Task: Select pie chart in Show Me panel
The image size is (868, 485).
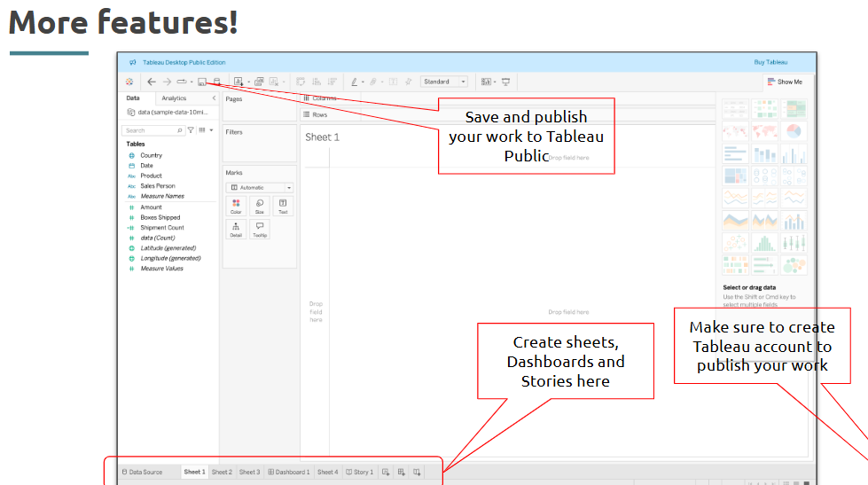Action: (794, 131)
